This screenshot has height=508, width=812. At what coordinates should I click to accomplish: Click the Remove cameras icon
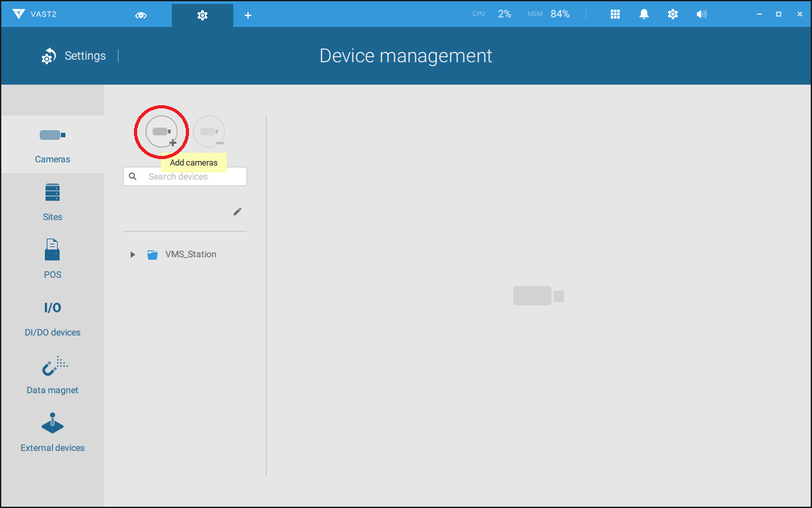209,132
